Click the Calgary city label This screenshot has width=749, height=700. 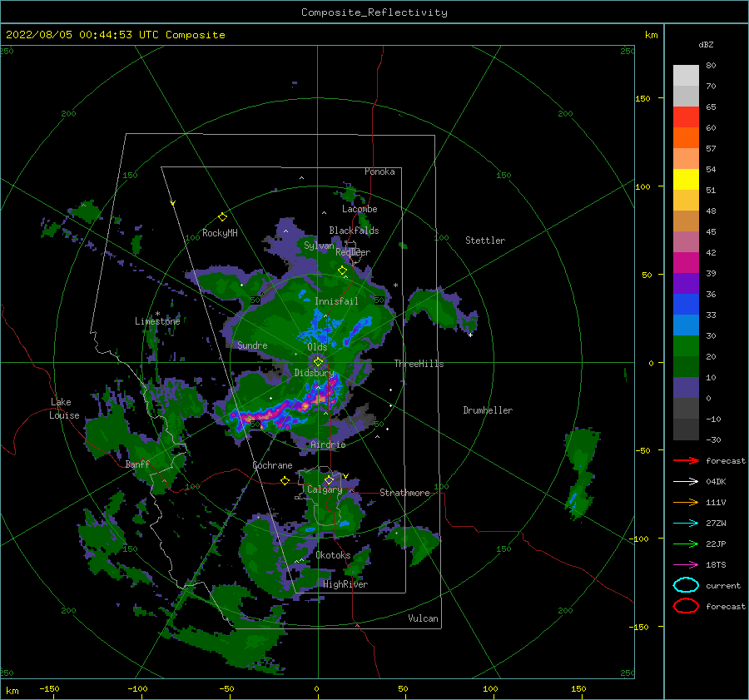[x=325, y=489]
